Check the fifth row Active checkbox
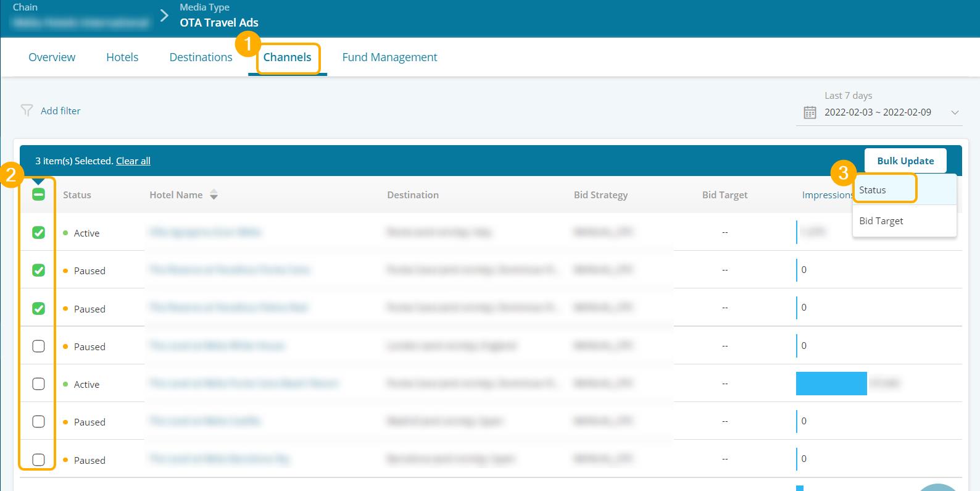The height and width of the screenshot is (491, 980). pos(38,384)
